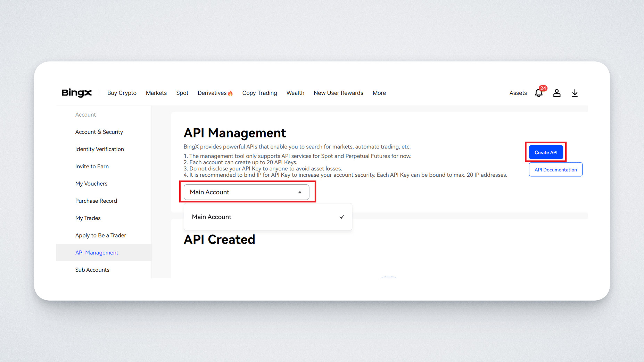
Task: Open Copy Trading page
Action: point(260,93)
